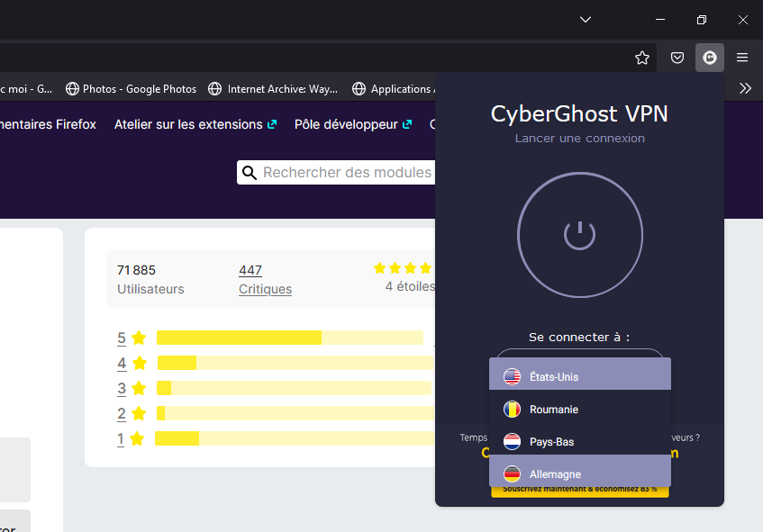Restore down the Firefox window
Image resolution: width=763 pixels, height=532 pixels.
coord(701,20)
